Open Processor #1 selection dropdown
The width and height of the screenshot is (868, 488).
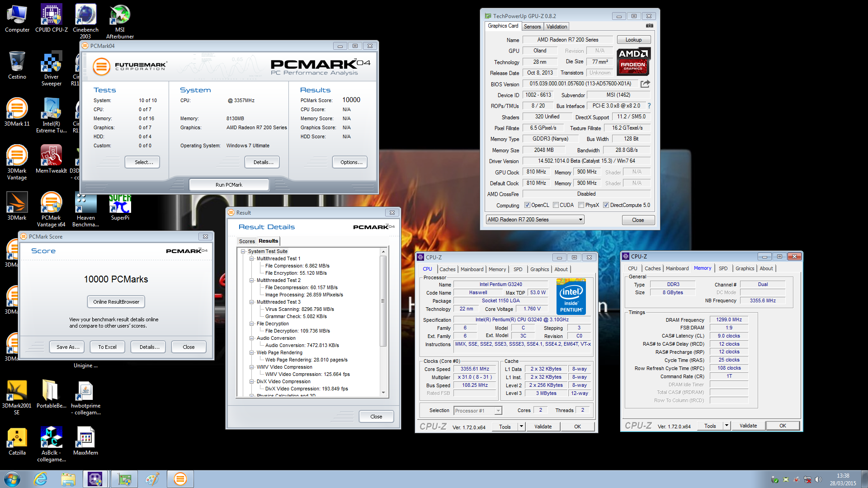(x=478, y=411)
